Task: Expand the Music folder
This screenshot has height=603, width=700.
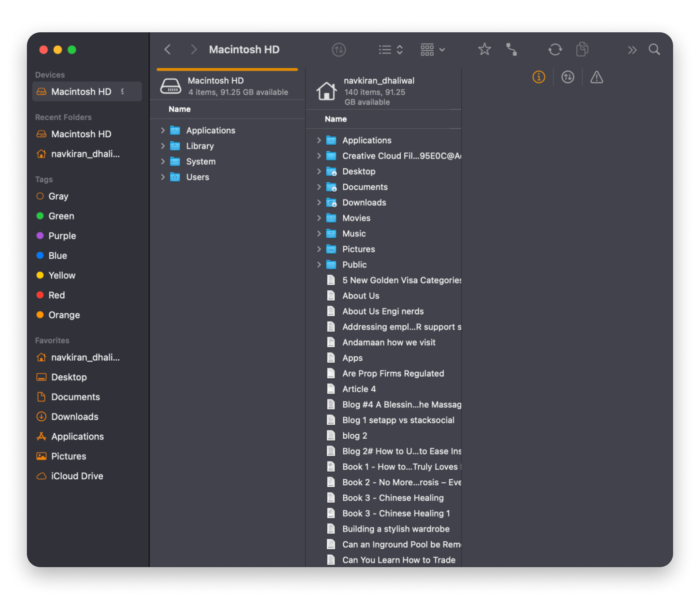Action: click(x=319, y=233)
